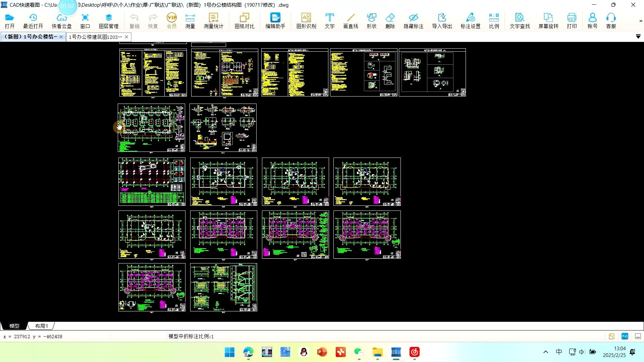The image size is (644, 362).
Task: Open the document tabs list dropdown arrow
Action: [638, 37]
